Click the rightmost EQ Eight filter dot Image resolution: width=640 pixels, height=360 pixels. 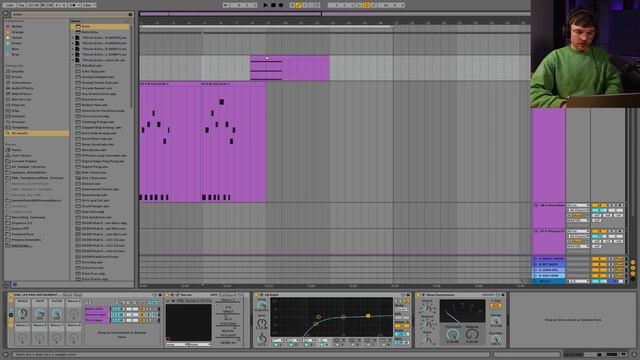(368, 316)
